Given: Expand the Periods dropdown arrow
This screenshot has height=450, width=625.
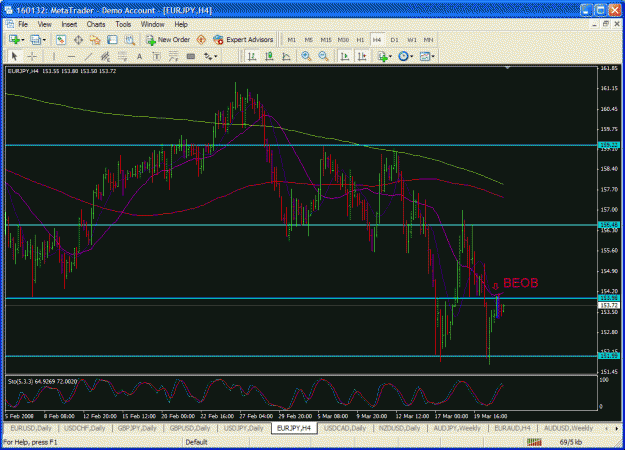Looking at the screenshot, I should coord(411,57).
